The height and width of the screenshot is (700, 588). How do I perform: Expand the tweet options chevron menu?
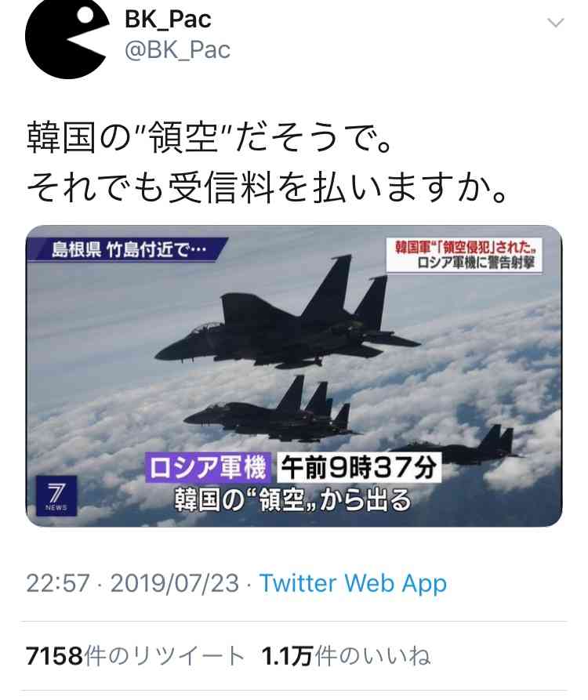[x=555, y=22]
